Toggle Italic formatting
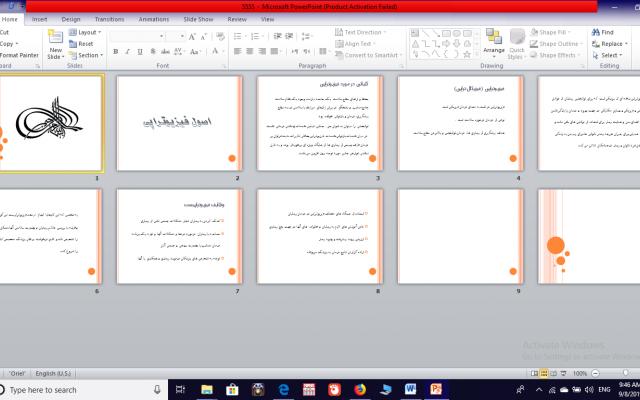 coord(128,51)
